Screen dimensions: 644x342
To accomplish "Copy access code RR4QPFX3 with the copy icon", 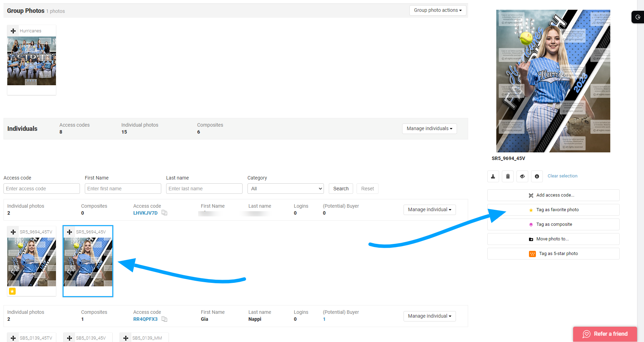I will tap(164, 319).
